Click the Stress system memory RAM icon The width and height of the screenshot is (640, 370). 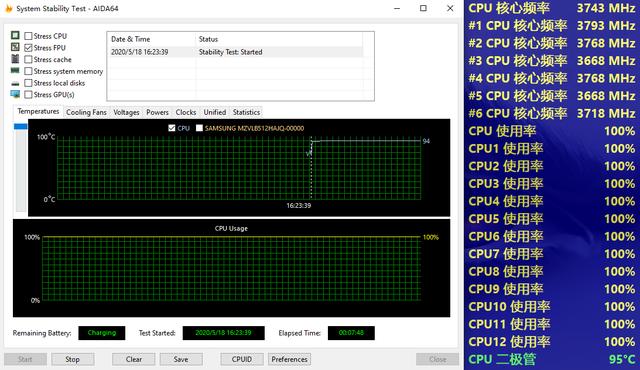[x=15, y=71]
